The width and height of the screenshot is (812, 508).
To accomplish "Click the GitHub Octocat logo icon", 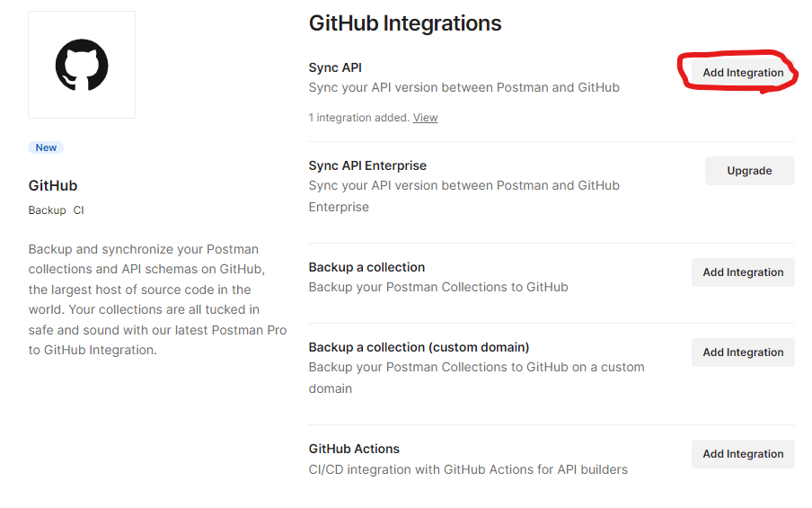I will tap(82, 65).
